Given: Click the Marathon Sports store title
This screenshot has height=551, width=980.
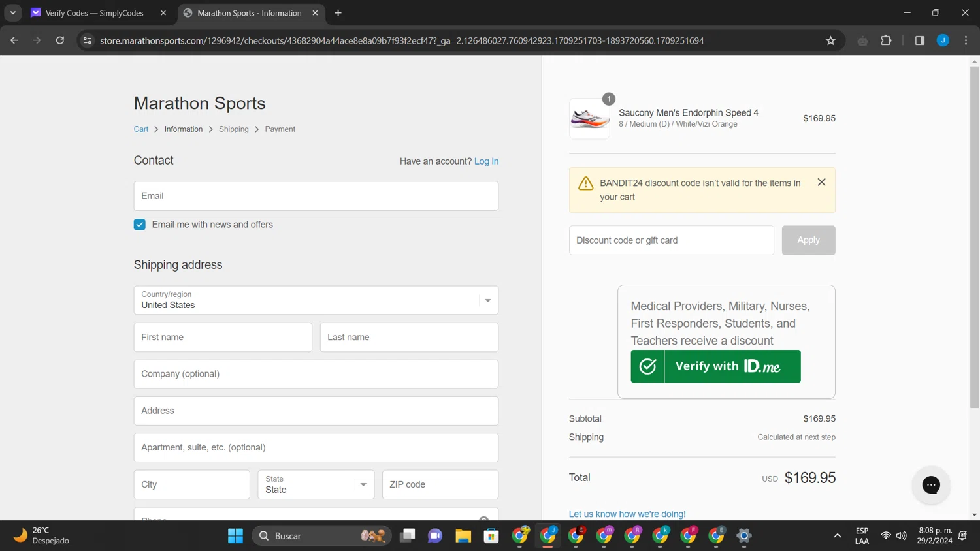Looking at the screenshot, I should [200, 103].
